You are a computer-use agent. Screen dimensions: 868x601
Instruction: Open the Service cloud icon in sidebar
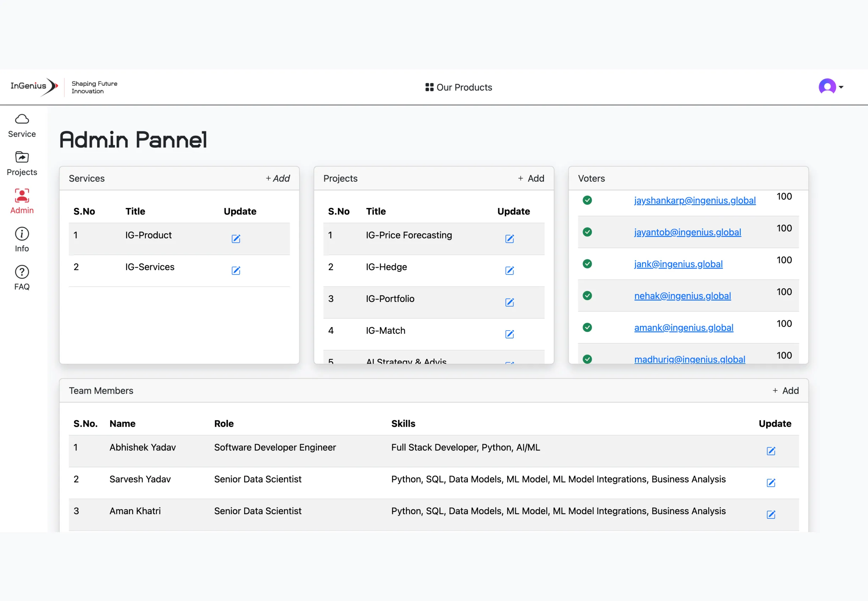coord(22,119)
